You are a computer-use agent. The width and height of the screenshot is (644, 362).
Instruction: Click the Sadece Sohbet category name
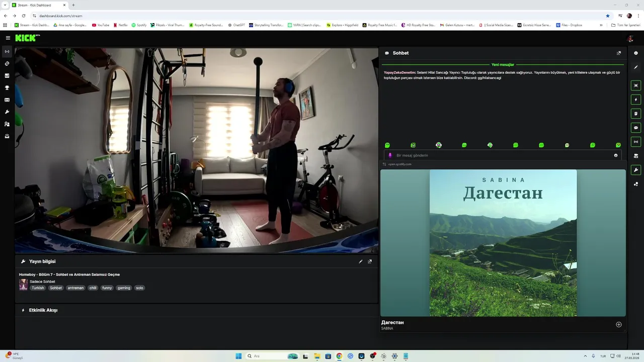42,282
